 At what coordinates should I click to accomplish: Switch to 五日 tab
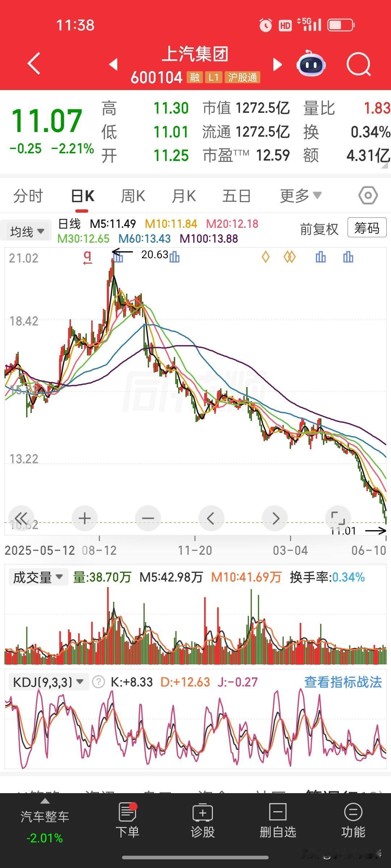coord(236,196)
